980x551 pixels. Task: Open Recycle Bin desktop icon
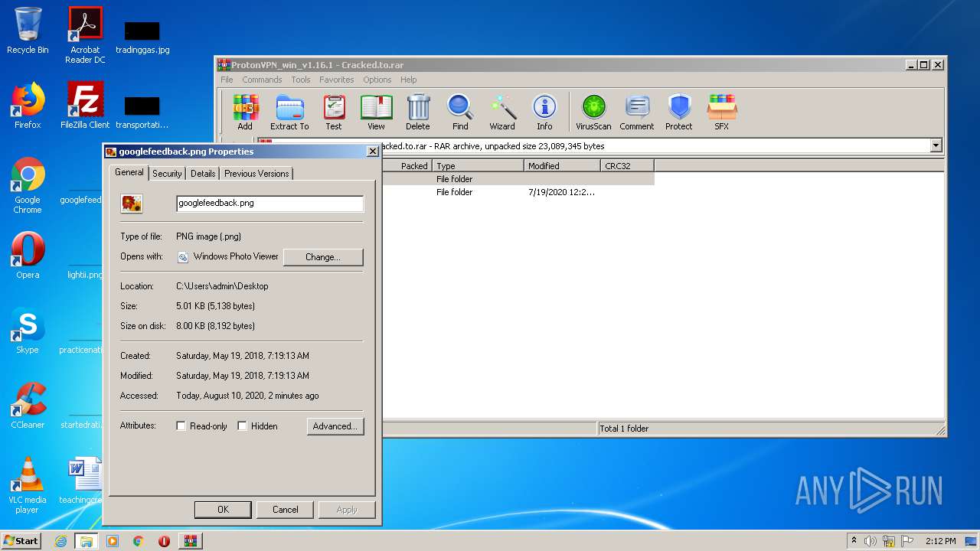(x=28, y=31)
